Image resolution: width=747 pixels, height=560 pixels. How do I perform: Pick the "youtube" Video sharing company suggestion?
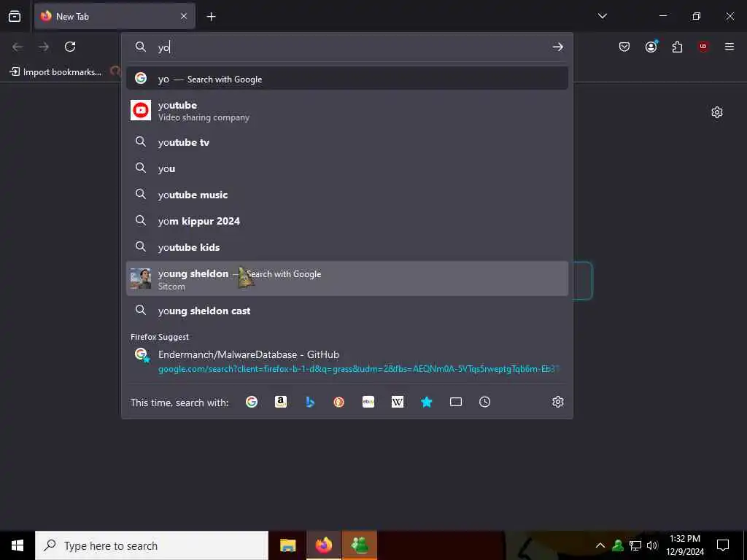347,111
